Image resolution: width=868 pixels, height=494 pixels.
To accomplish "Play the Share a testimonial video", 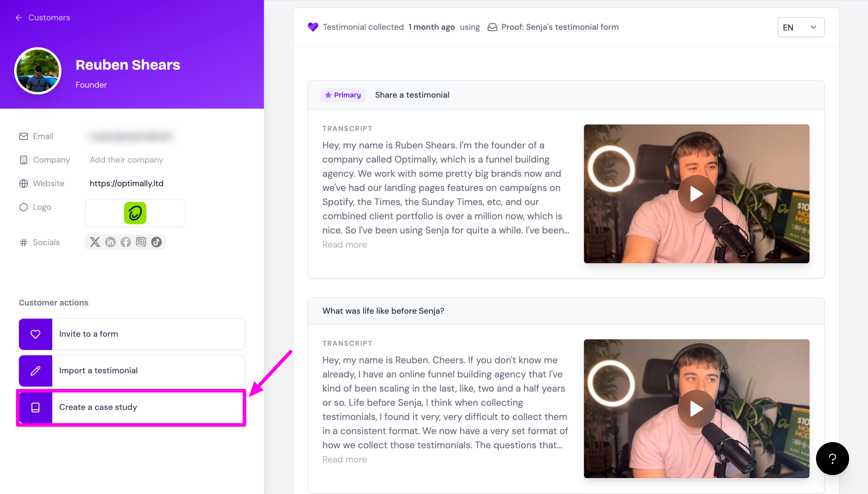I will (x=696, y=194).
